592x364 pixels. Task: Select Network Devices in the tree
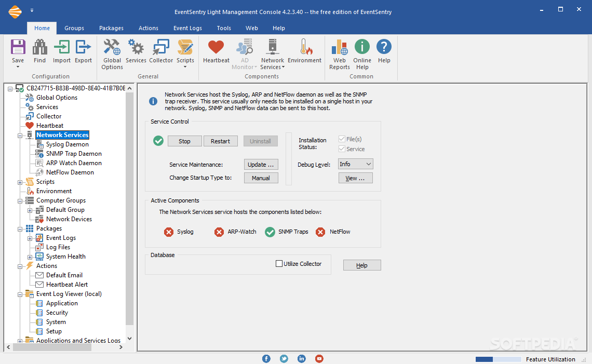click(69, 219)
